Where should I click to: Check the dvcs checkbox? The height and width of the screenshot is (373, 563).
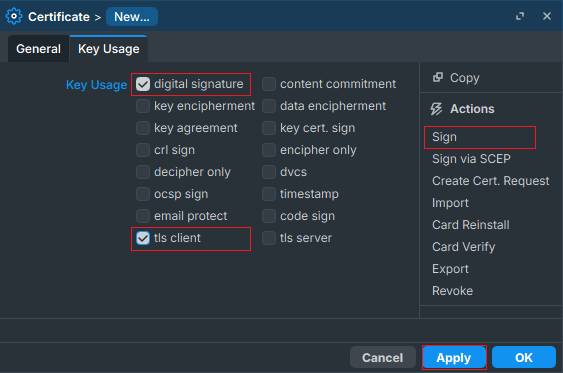tap(269, 172)
